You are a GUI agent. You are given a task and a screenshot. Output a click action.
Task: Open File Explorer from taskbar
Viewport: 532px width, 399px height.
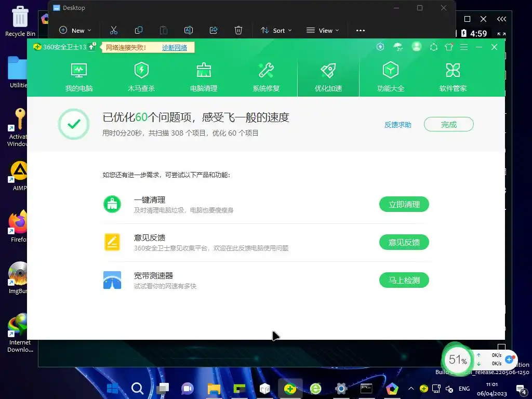[214, 389]
